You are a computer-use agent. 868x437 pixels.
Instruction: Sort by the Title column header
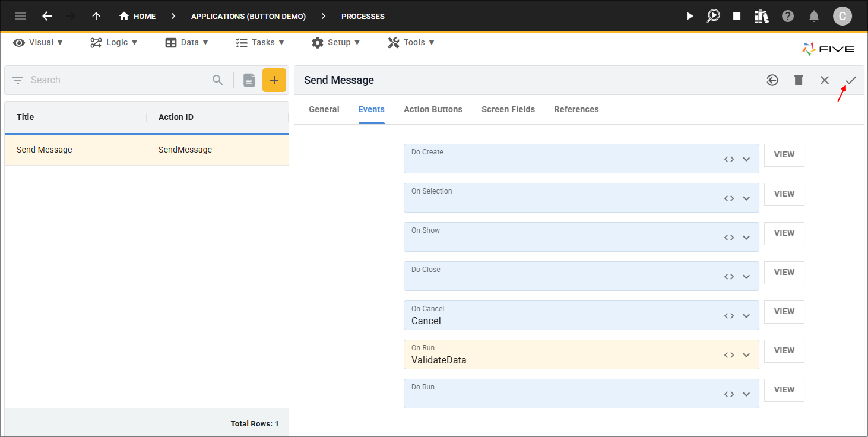(x=25, y=117)
